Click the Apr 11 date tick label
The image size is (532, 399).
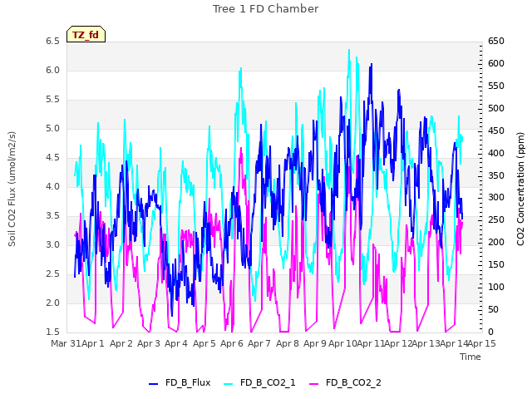point(371,343)
